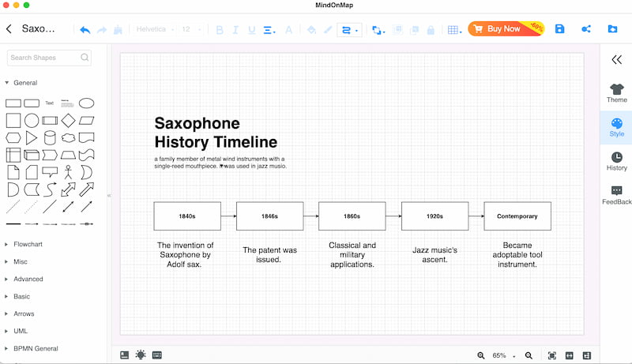The height and width of the screenshot is (364, 632).
Task: Toggle italic formatting
Action: click(x=235, y=30)
